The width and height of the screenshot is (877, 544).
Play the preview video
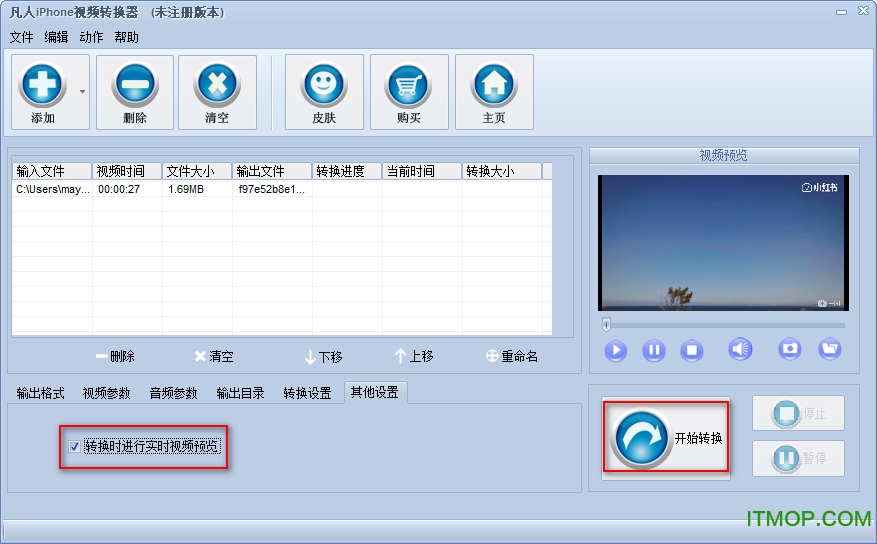pyautogui.click(x=616, y=351)
